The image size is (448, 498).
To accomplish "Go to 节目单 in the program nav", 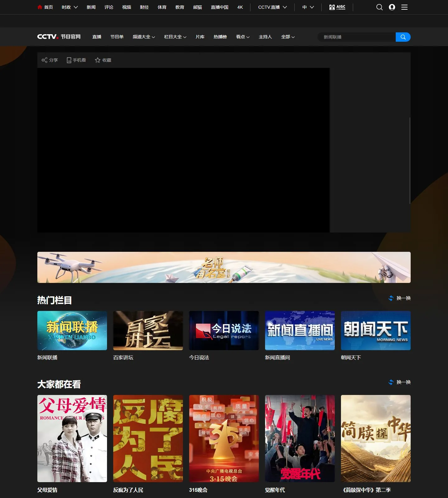I will click(x=117, y=37).
